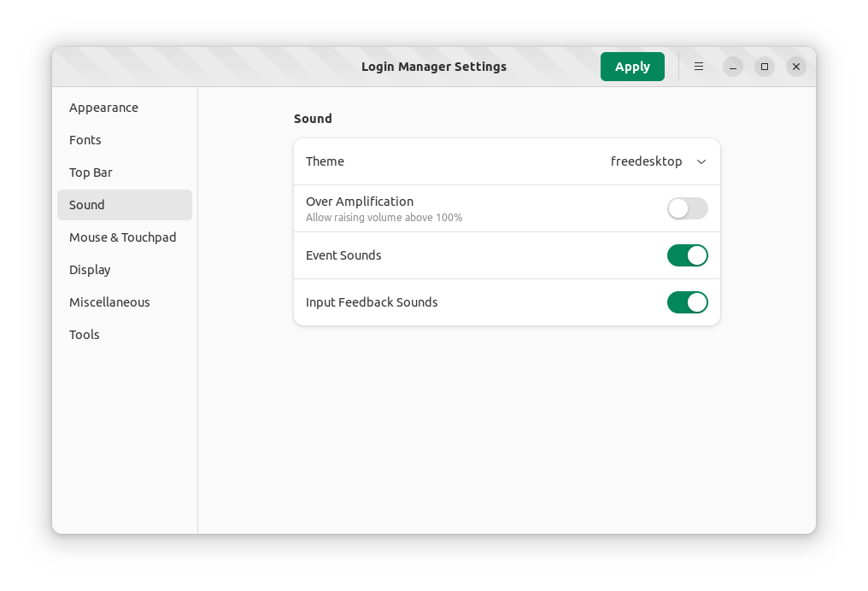Open the Appearance settings page
868x591 pixels.
[103, 108]
